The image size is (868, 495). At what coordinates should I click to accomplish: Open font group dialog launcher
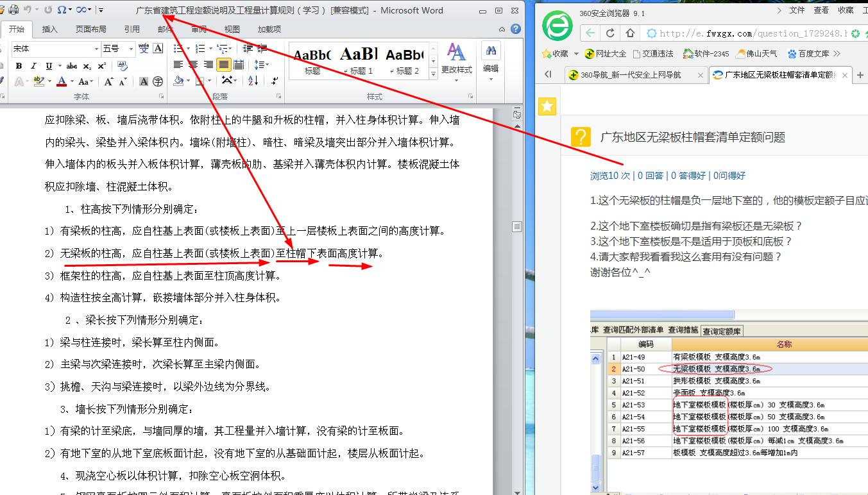162,96
